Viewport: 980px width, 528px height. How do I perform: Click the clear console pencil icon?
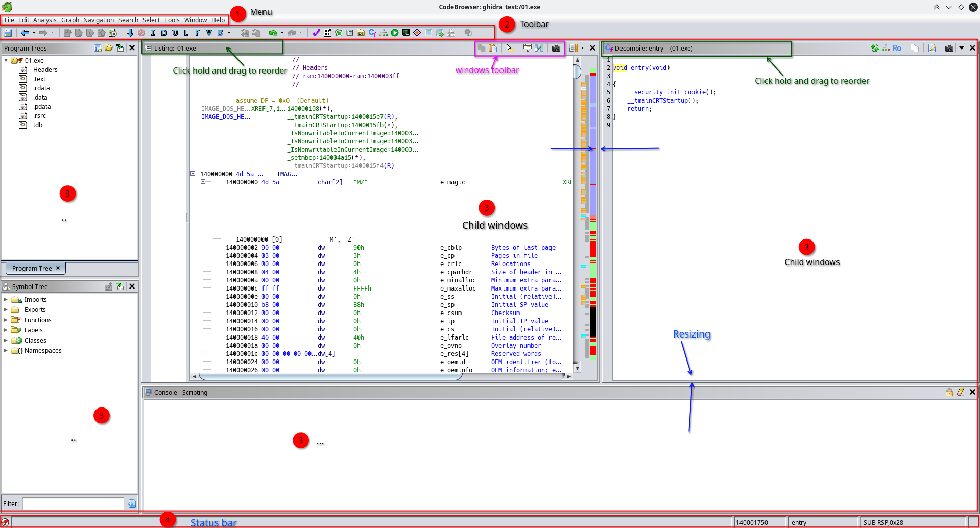(961, 392)
